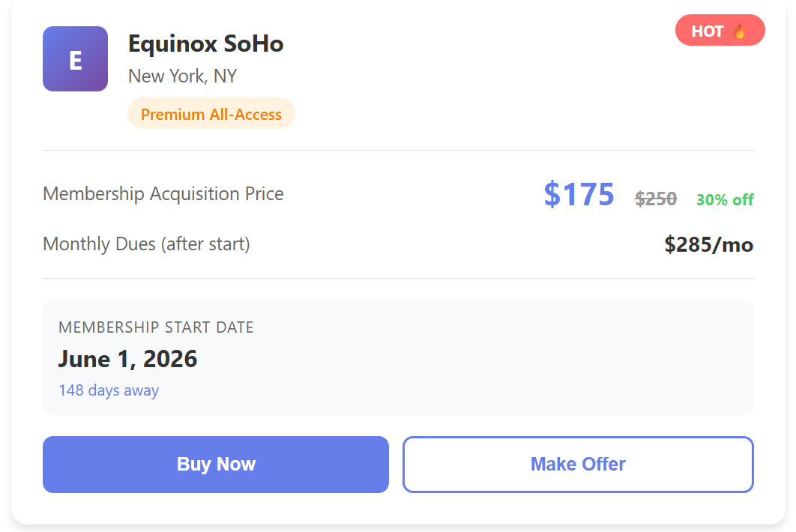The height and width of the screenshot is (532, 796).
Task: Click the Membership Acquisition Price label
Action: [163, 194]
